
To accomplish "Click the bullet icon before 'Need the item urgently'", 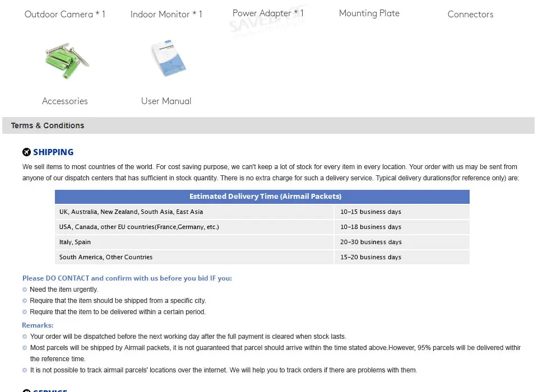I will [x=24, y=290].
